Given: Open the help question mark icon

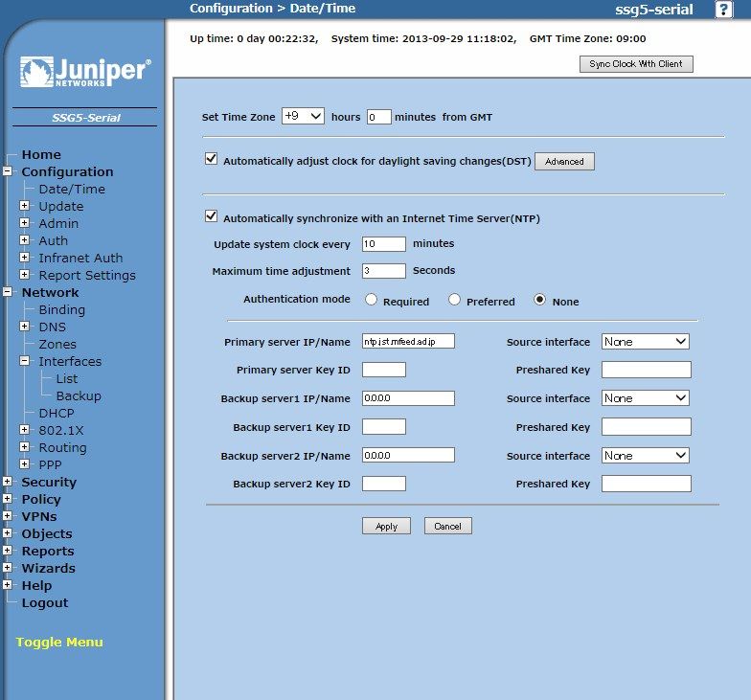Looking at the screenshot, I should (x=723, y=10).
